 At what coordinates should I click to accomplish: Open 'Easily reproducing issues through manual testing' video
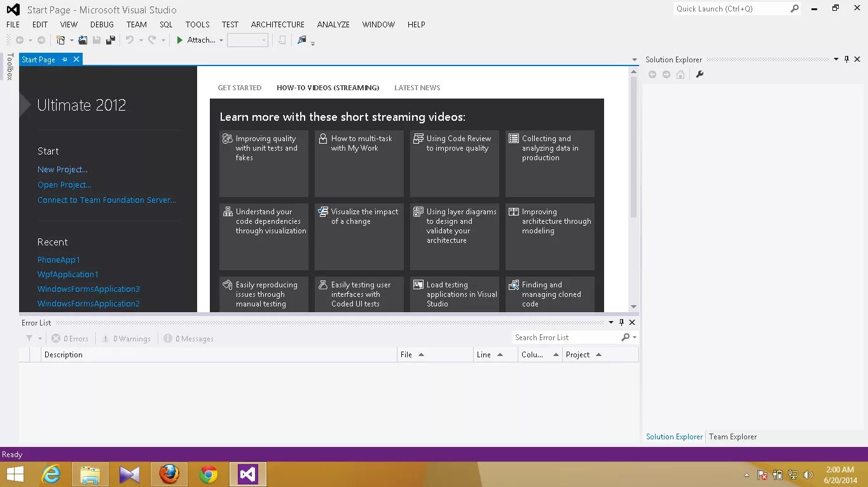click(x=264, y=294)
